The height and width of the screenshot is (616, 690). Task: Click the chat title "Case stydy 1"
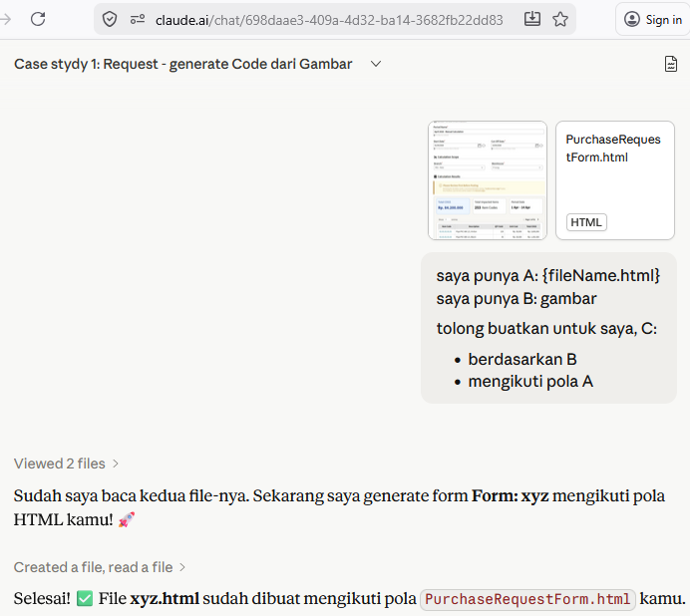(182, 64)
